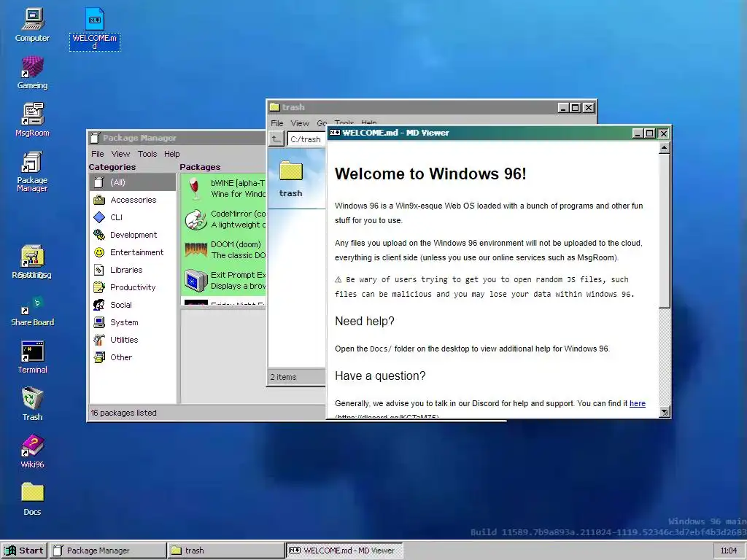The height and width of the screenshot is (560, 747).
Task: Select the CLI category
Action: (x=133, y=217)
